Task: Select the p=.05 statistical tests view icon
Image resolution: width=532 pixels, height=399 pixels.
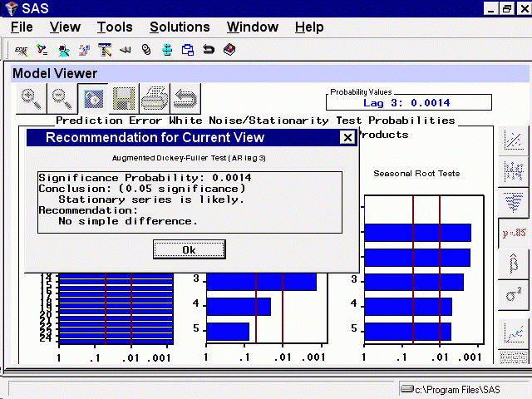Action: (513, 234)
